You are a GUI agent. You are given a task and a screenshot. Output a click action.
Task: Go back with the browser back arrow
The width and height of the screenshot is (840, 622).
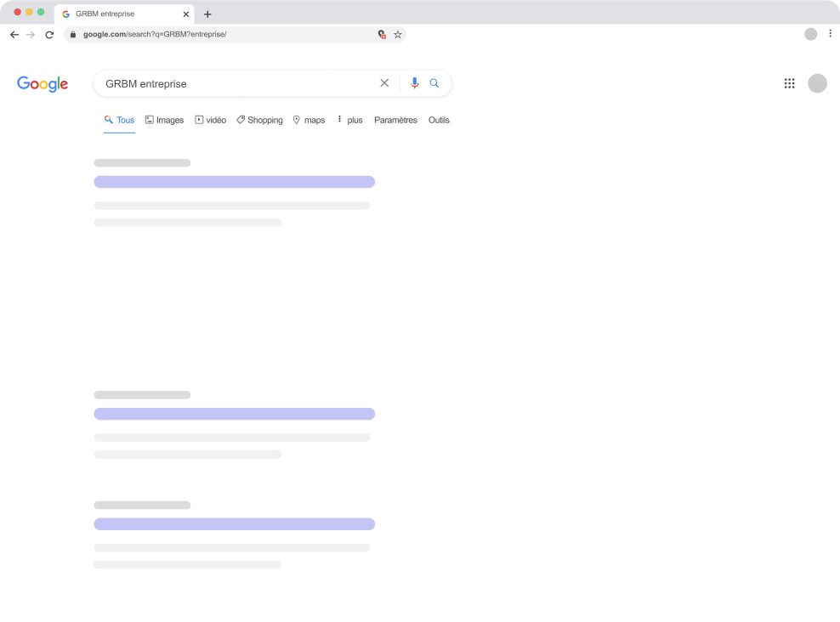pos(14,35)
